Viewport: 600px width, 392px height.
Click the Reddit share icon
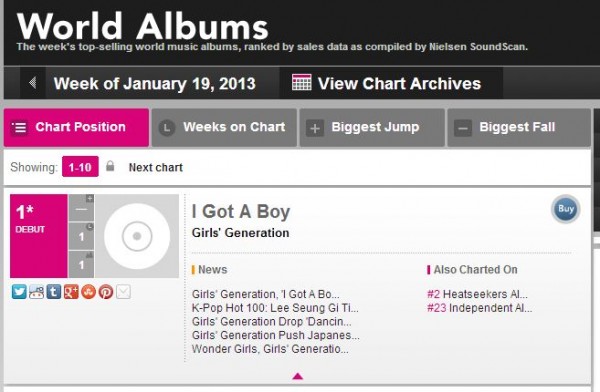point(36,292)
